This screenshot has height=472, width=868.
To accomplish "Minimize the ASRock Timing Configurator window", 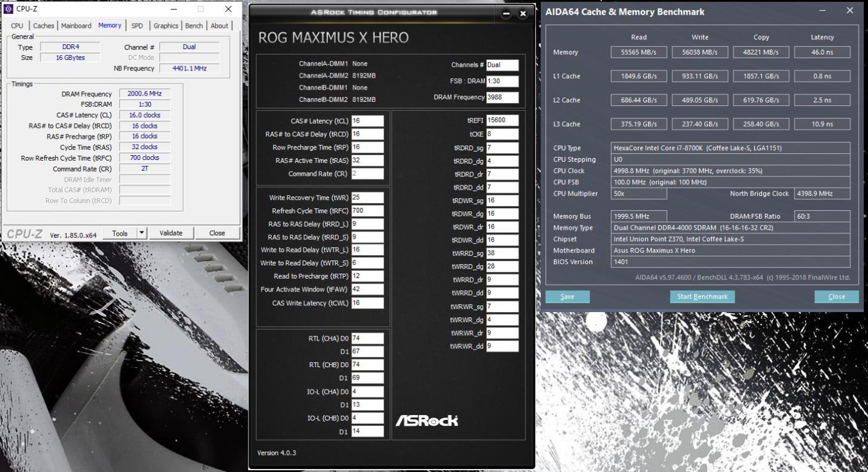I will 506,13.
